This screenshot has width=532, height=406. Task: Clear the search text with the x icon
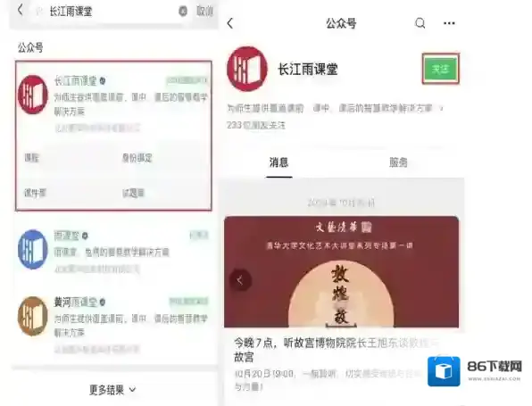[183, 12]
